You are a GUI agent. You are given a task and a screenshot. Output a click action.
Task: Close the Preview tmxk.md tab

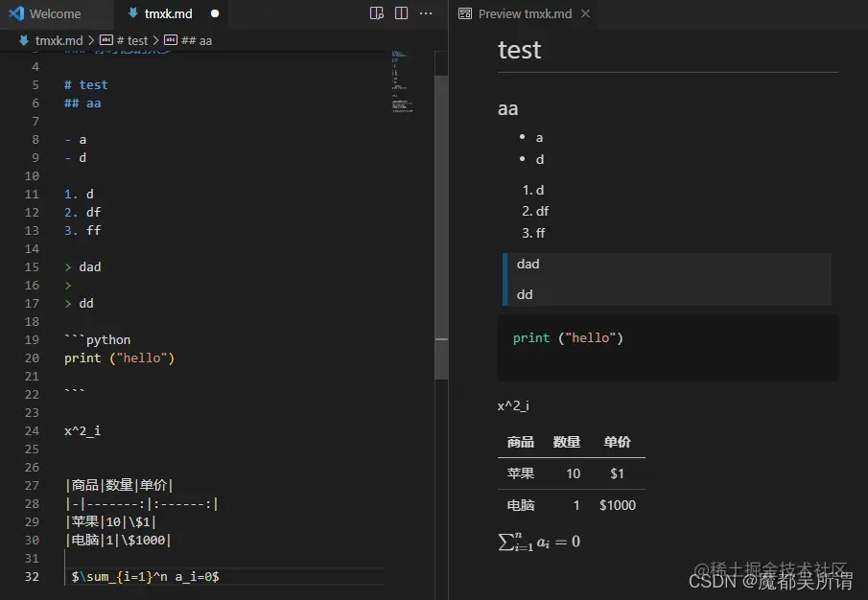tap(585, 13)
